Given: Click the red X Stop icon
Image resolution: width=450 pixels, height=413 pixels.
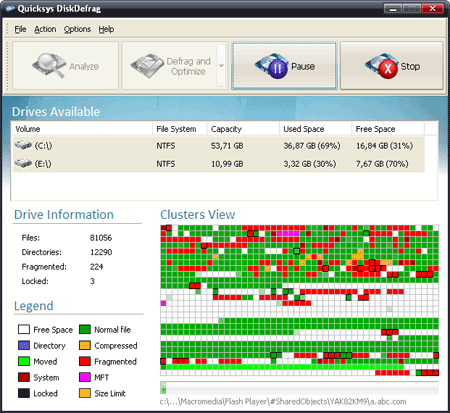Looking at the screenshot, I should (x=382, y=66).
